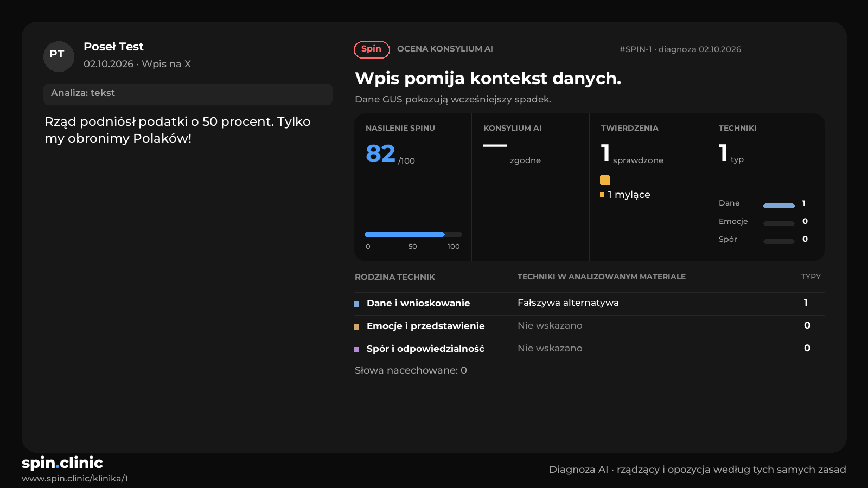Viewport: 868px width, 488px height.
Task: Click the '#SPIN-1 · diagnoza 02.10.2026' identifier
Action: (680, 49)
